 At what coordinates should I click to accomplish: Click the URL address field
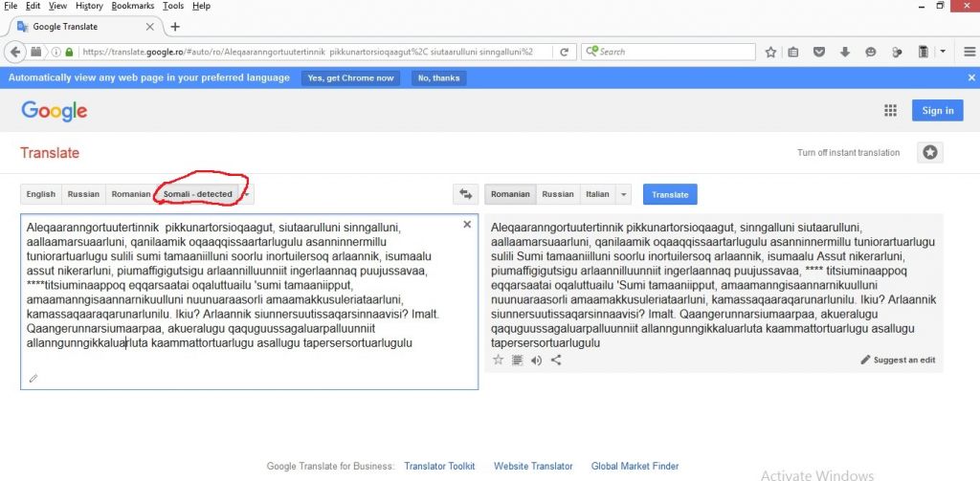click(x=307, y=53)
